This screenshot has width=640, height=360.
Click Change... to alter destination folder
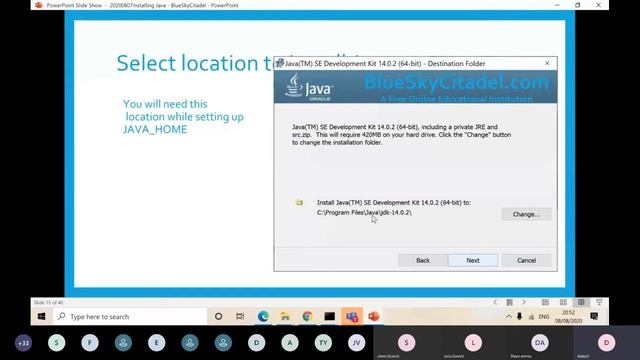tap(527, 214)
